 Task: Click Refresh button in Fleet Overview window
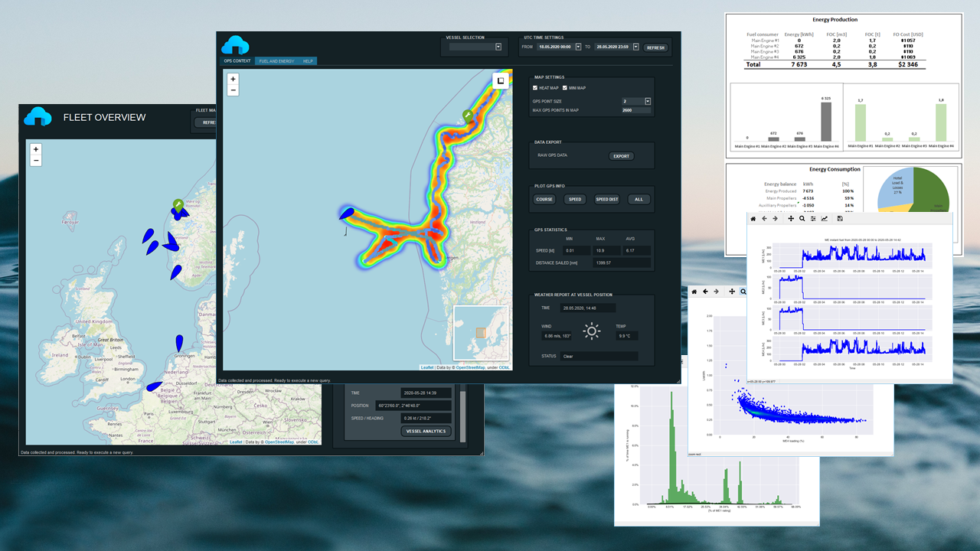click(206, 122)
